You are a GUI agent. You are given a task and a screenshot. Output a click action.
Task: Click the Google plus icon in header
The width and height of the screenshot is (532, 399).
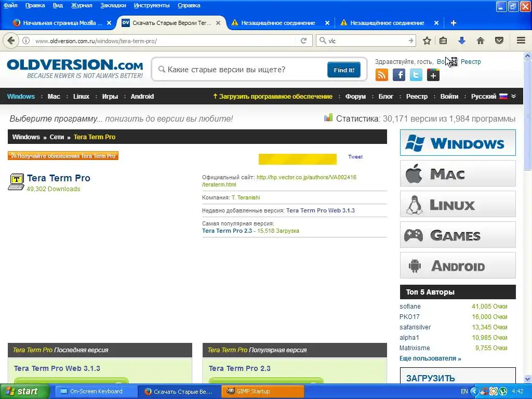point(433,75)
